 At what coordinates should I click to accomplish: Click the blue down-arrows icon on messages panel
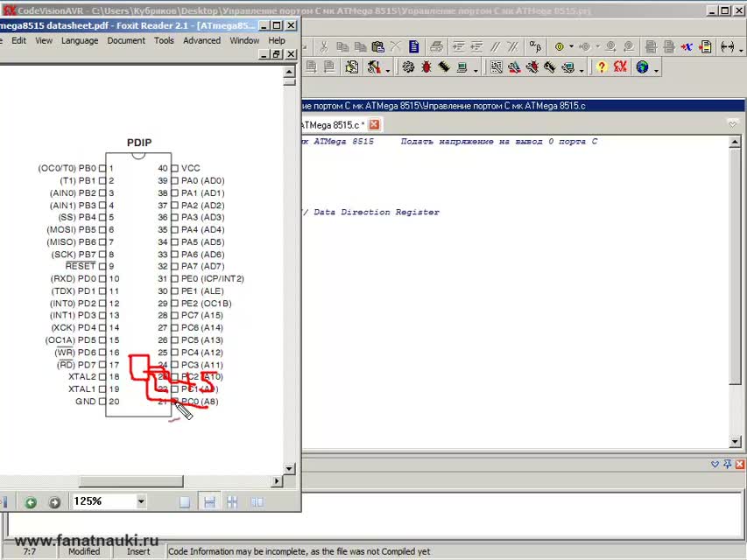coord(715,464)
